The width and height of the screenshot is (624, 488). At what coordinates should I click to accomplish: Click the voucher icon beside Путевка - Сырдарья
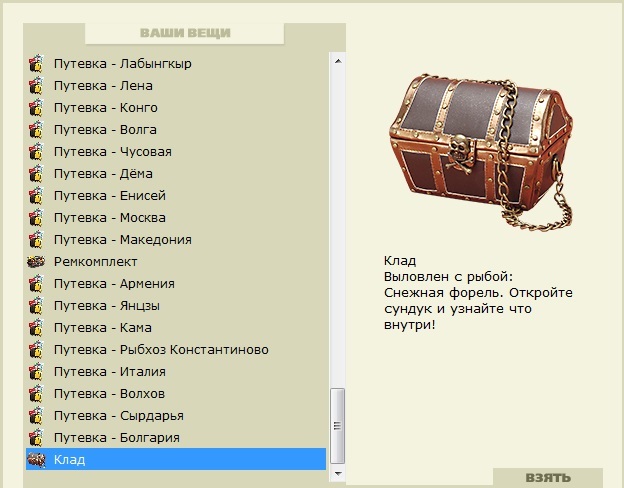click(x=36, y=416)
